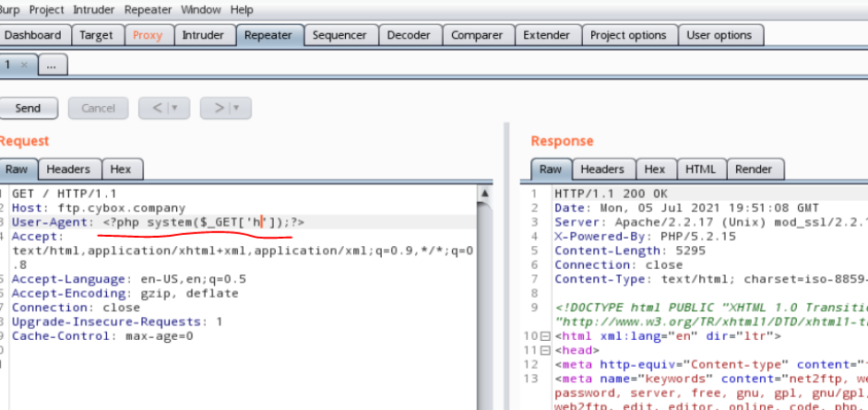
Task: Switch to the Dashboard tab
Action: (34, 35)
